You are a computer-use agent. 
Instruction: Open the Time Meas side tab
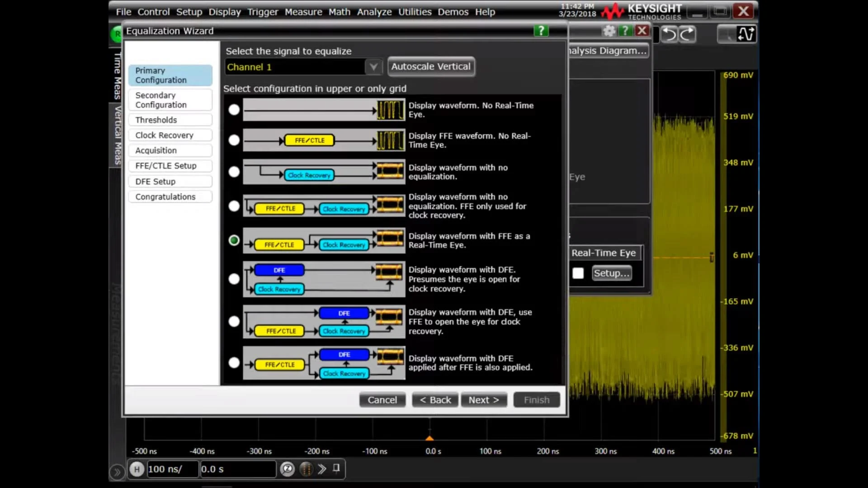[117, 75]
